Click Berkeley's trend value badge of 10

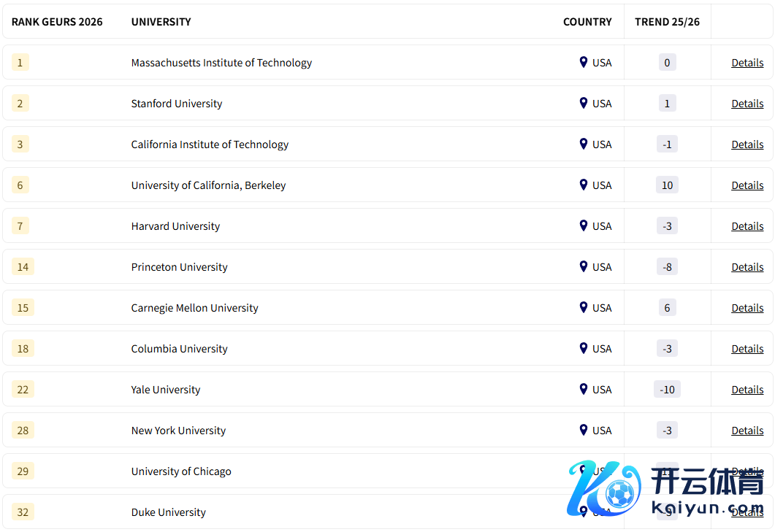coord(667,185)
